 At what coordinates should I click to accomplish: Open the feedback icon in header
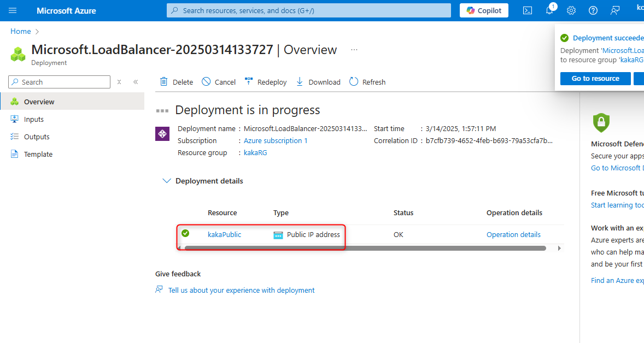(615, 11)
